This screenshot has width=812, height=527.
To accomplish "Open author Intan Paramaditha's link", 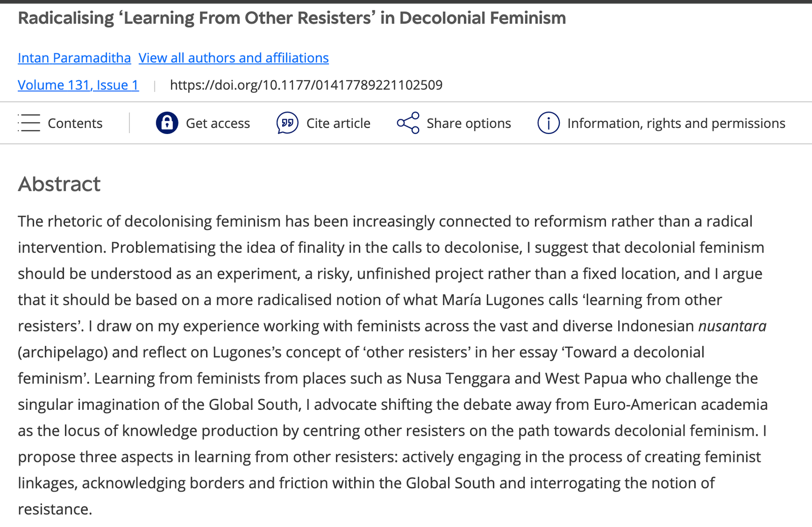I will point(74,58).
